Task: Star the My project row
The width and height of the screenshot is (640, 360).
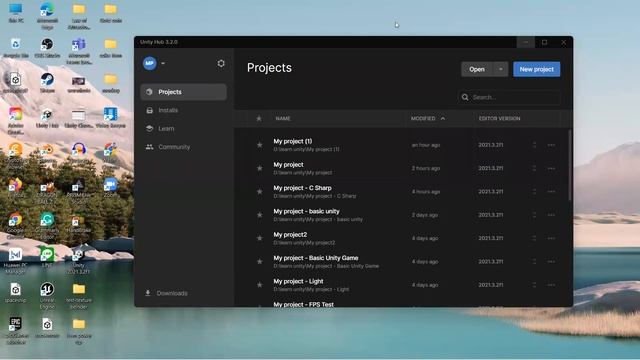Action: click(x=259, y=168)
